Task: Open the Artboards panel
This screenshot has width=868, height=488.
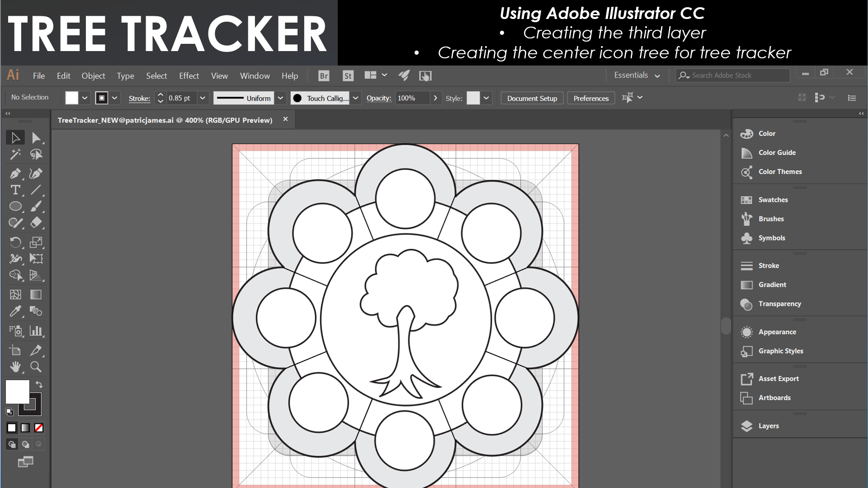Action: 774,398
